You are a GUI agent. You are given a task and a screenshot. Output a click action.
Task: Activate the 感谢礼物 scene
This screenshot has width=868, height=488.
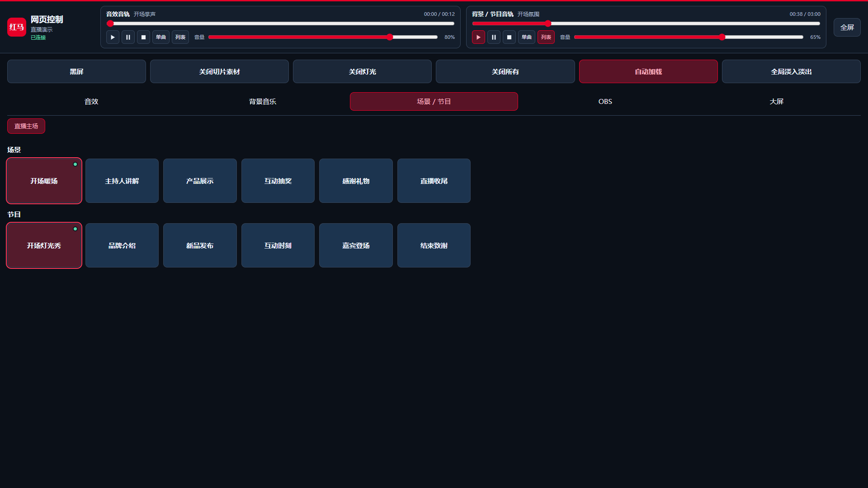pyautogui.click(x=356, y=181)
